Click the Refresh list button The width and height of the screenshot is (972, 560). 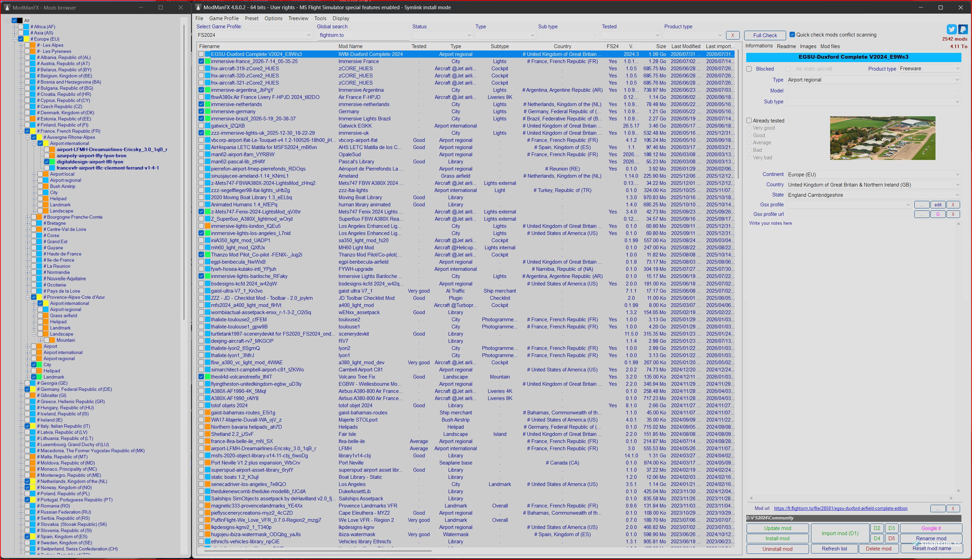click(x=834, y=549)
